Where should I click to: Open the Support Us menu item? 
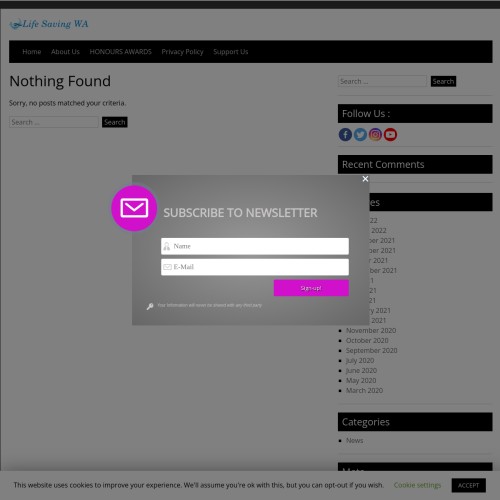(x=231, y=52)
